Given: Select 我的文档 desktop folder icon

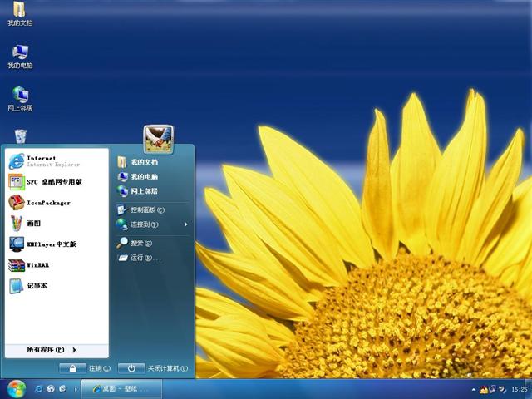Looking at the screenshot, I should [20, 14].
